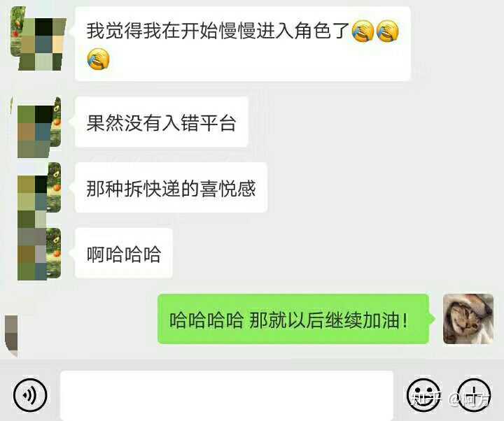The width and height of the screenshot is (504, 421).
Task: Tap the partial avatar at left edge
Action: pos(11,336)
